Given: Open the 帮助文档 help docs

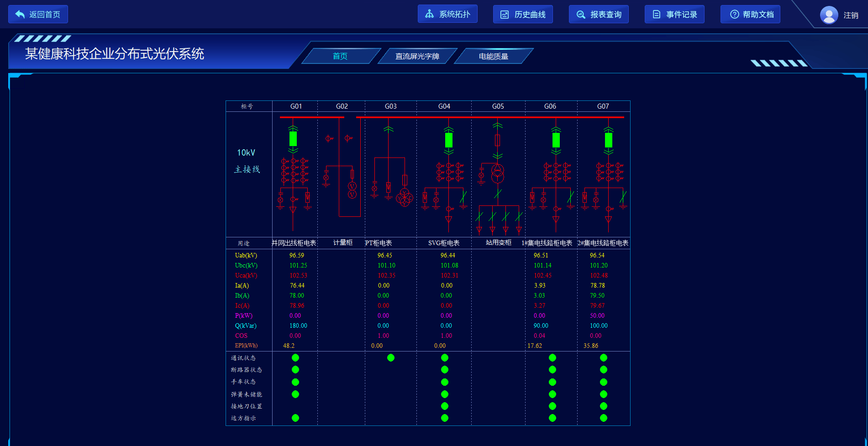Looking at the screenshot, I should pos(750,14).
